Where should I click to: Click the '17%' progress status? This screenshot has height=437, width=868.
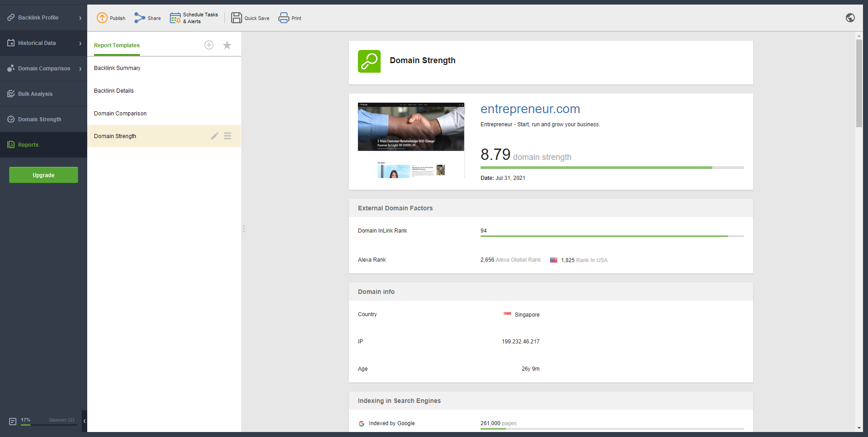[x=25, y=420]
